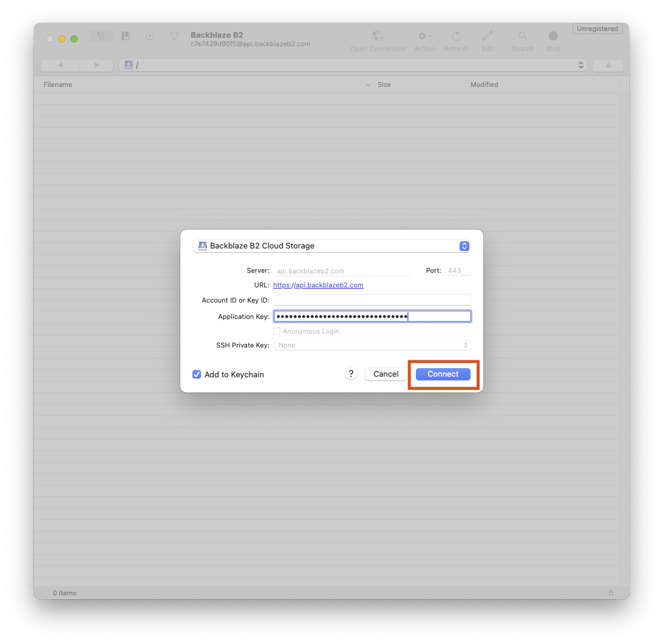Open the history clock icon
This screenshot has height=644, width=663.
150,36
